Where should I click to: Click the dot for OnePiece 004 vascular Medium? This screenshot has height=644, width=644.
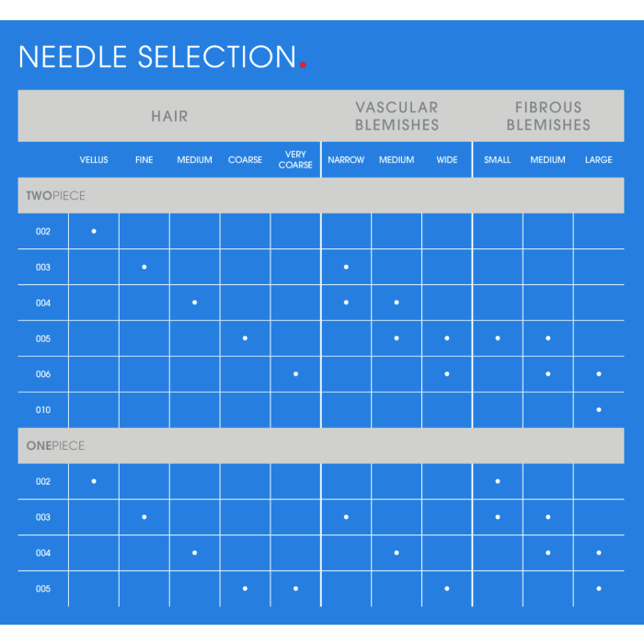coord(397,553)
